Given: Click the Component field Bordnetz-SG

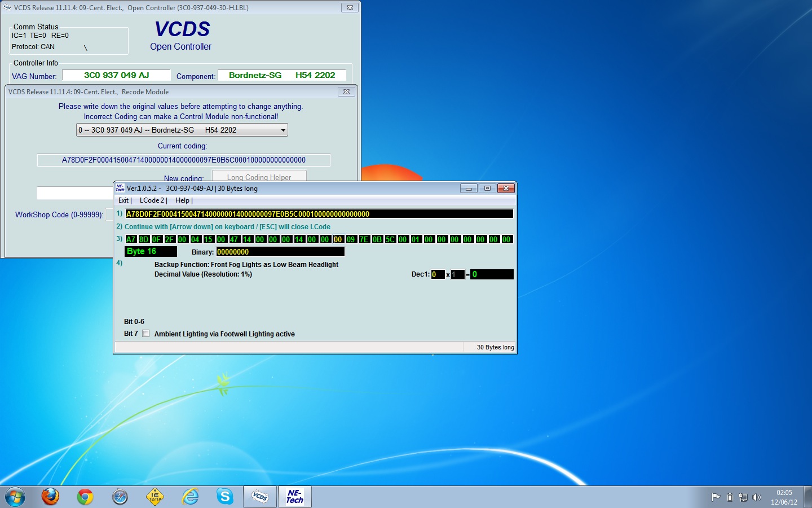Looking at the screenshot, I should point(282,75).
